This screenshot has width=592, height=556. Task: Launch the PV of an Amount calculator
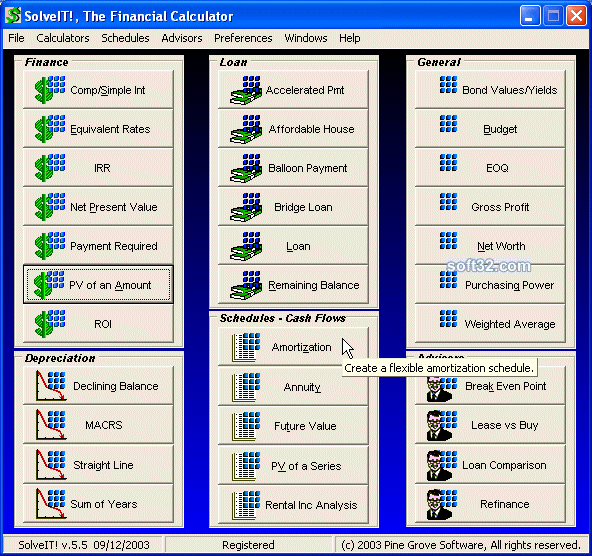(x=98, y=285)
